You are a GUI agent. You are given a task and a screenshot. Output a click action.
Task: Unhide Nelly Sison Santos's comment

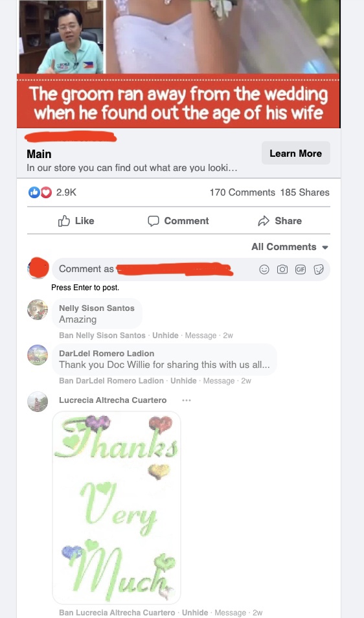pos(165,336)
